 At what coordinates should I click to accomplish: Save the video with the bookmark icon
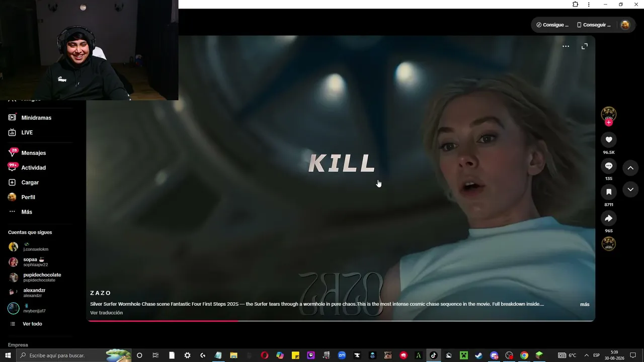point(609,192)
